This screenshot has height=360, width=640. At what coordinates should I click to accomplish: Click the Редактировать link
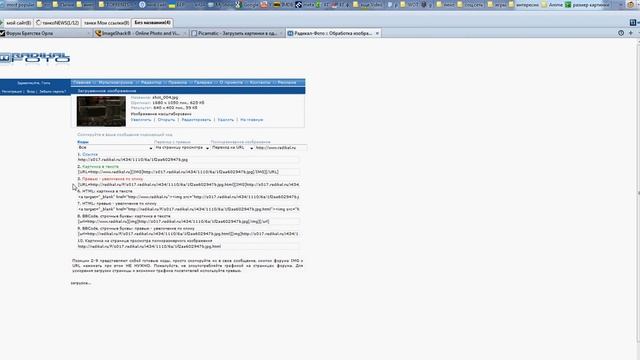(x=196, y=120)
